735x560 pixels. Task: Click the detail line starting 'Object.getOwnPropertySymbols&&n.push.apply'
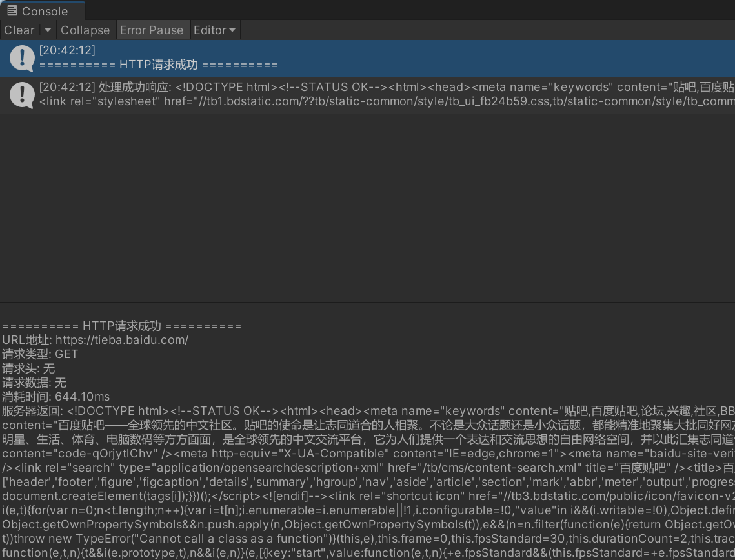pyautogui.click(x=368, y=525)
